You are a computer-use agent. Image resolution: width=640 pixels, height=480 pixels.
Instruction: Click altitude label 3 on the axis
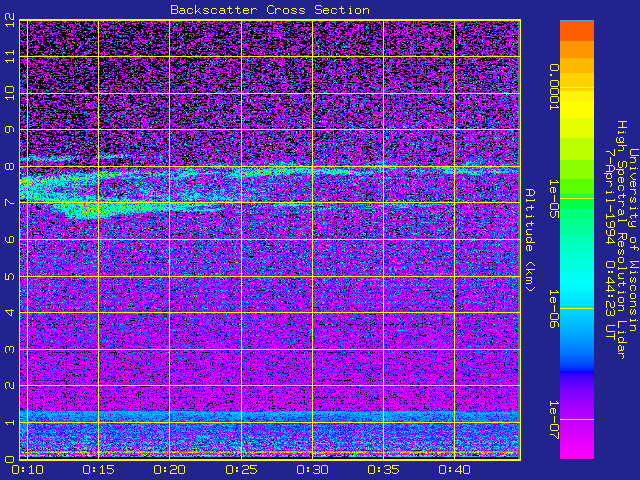pyautogui.click(x=10, y=349)
